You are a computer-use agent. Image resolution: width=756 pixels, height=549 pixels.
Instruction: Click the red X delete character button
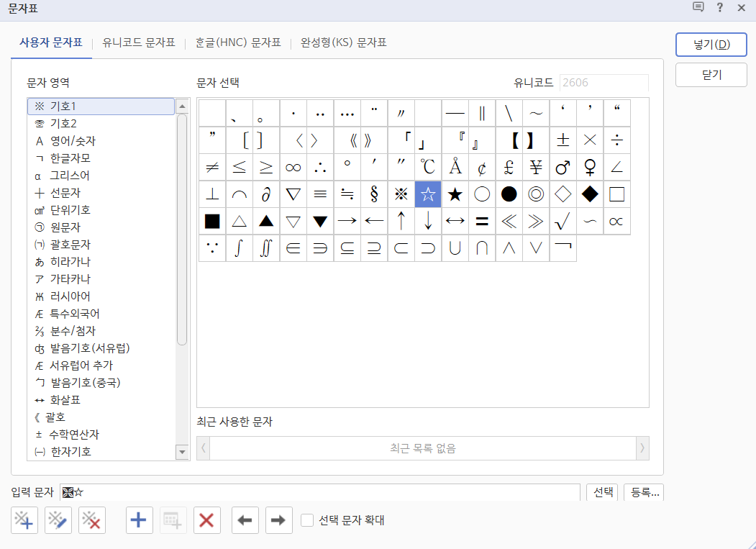(x=207, y=520)
